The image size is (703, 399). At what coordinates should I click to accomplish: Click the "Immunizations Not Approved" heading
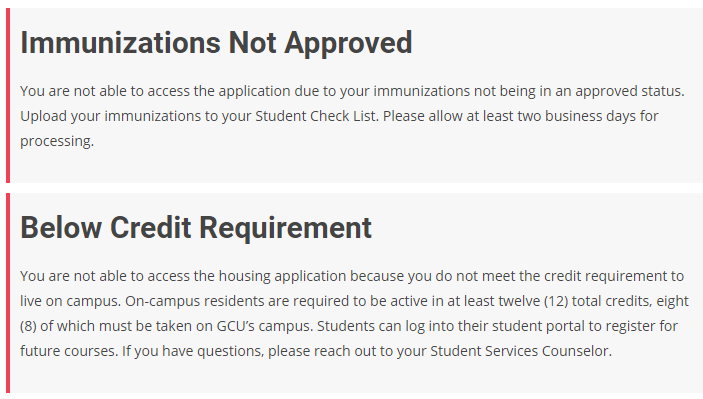point(216,43)
